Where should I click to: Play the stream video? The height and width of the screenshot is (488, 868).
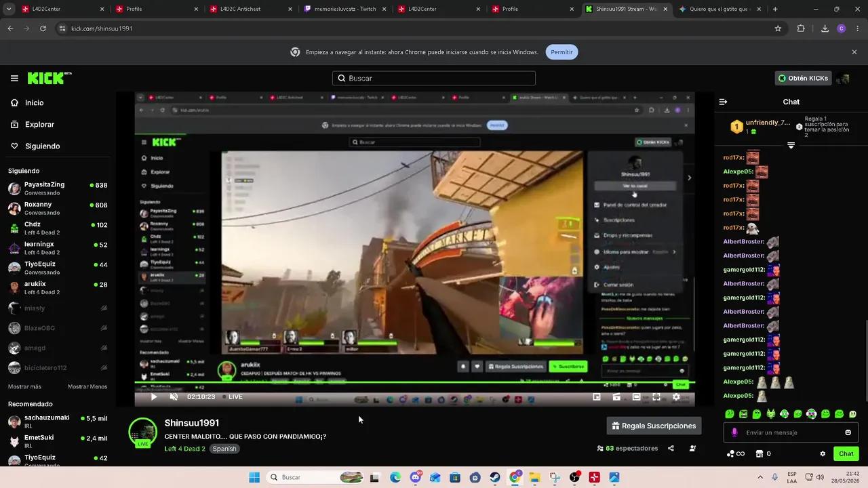point(154,396)
